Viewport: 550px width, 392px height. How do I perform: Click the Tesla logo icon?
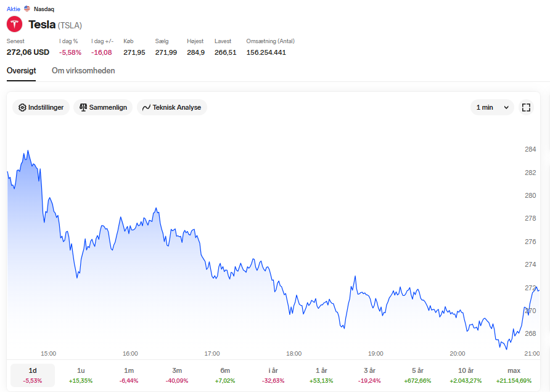pos(14,24)
